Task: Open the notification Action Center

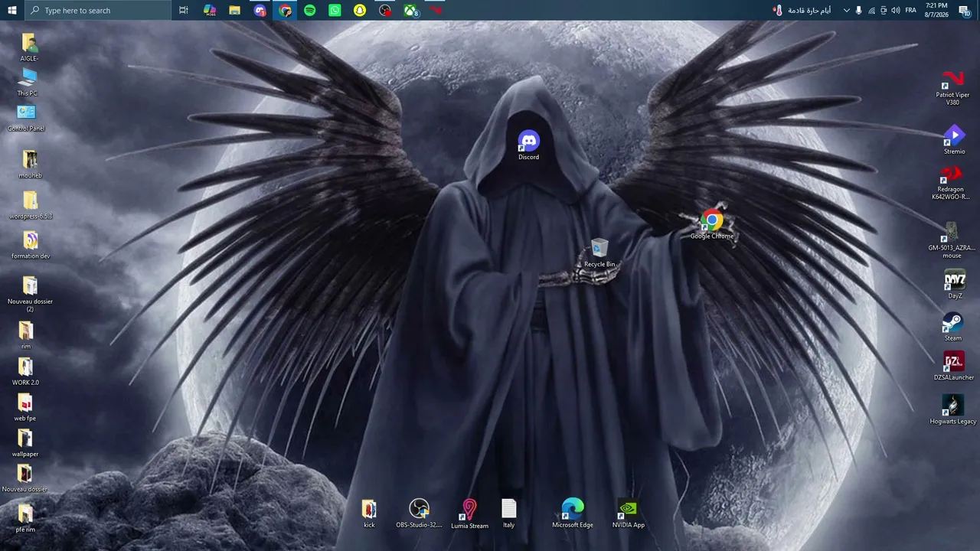Action: (x=965, y=10)
